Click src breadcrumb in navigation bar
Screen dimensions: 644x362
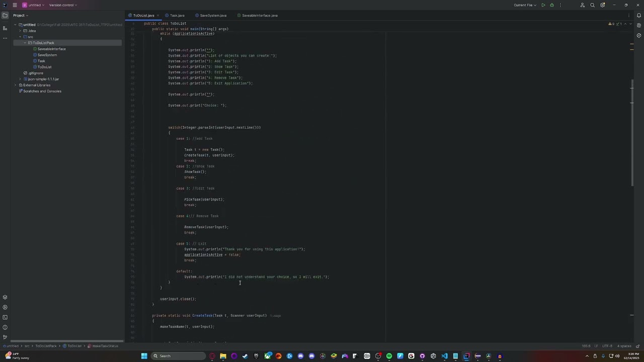27,346
